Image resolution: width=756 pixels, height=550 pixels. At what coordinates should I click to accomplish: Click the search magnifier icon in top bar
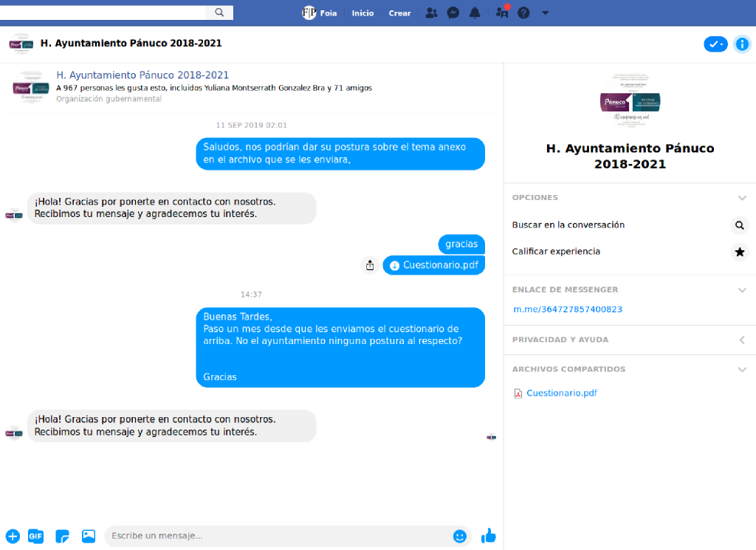point(219,12)
